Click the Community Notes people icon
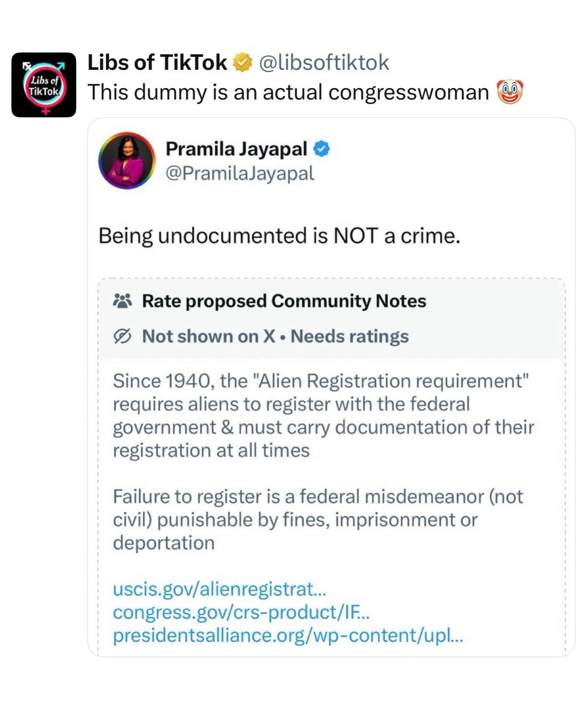 tap(122, 301)
